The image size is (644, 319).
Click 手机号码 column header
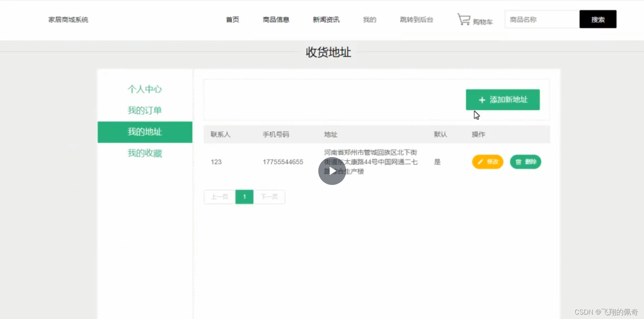click(x=276, y=134)
